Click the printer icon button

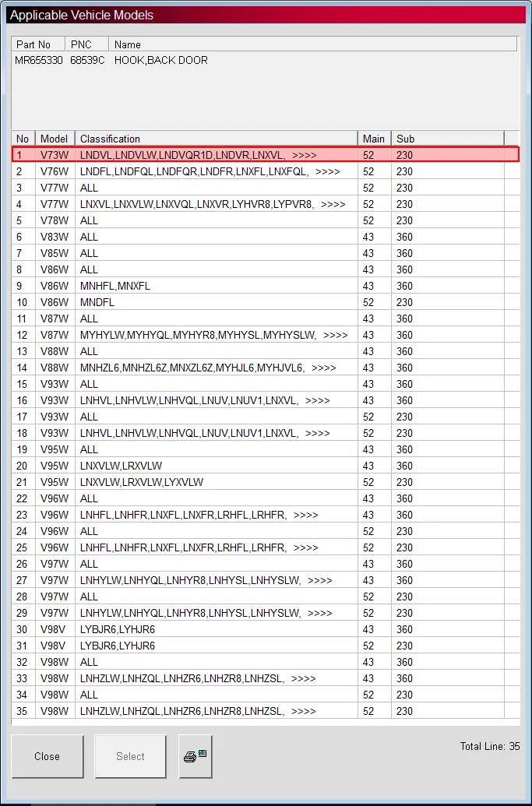196,756
